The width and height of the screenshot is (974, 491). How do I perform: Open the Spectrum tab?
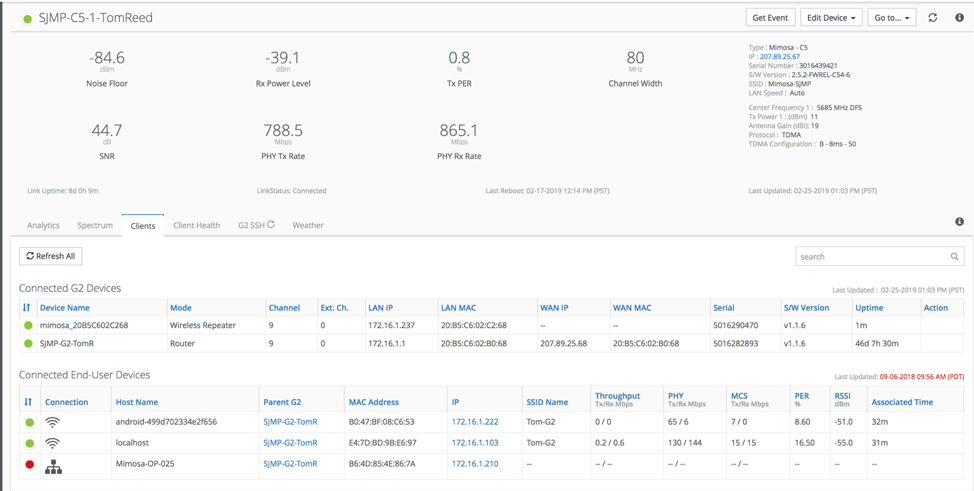pos(95,225)
